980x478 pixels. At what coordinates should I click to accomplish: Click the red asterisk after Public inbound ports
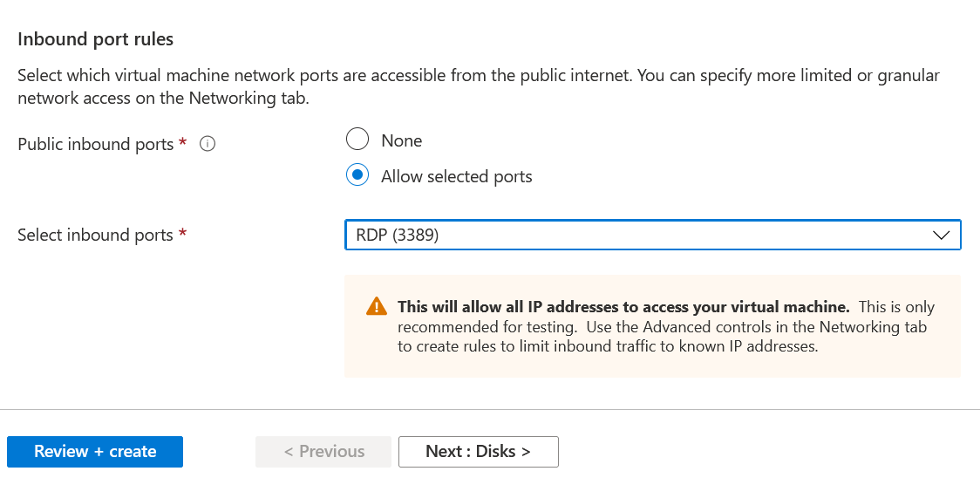pos(182,144)
